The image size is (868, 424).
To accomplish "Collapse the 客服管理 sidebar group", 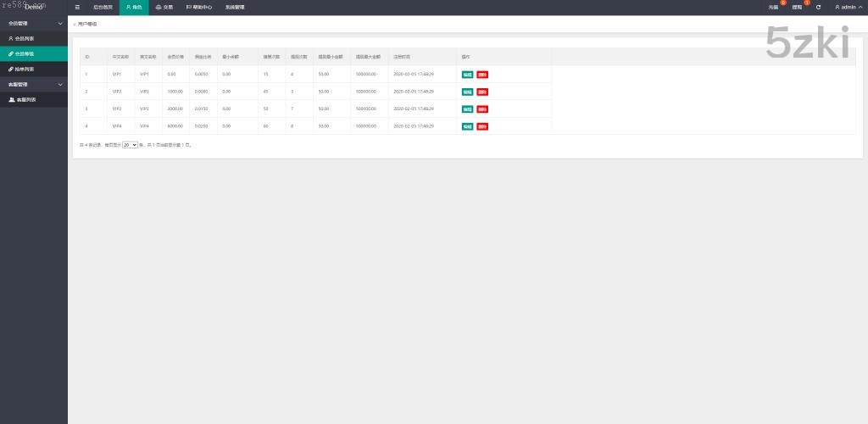I will (59, 85).
